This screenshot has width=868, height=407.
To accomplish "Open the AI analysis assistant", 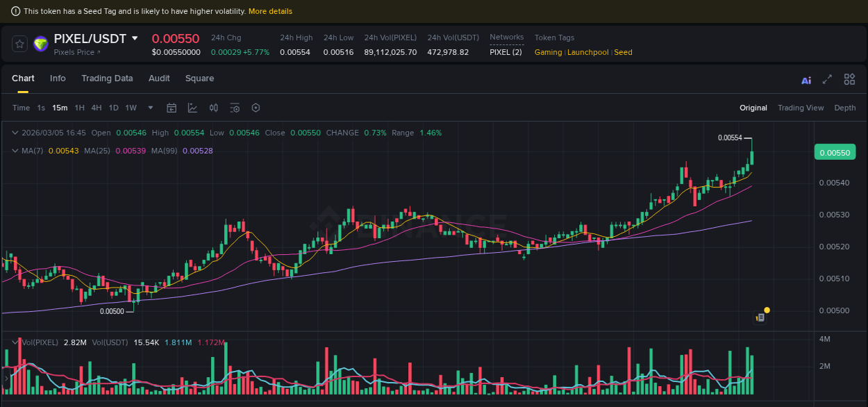I will tap(806, 80).
